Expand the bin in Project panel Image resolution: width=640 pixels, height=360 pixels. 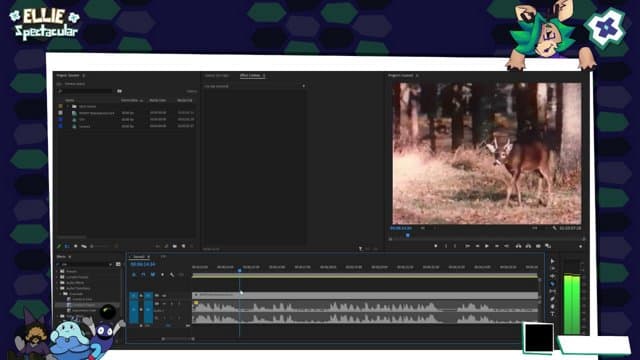pos(67,106)
